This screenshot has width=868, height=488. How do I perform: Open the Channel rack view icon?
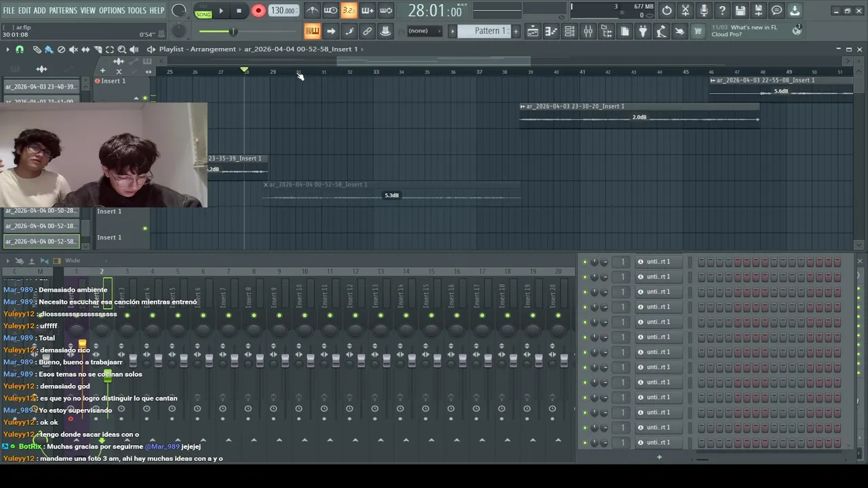(570, 31)
